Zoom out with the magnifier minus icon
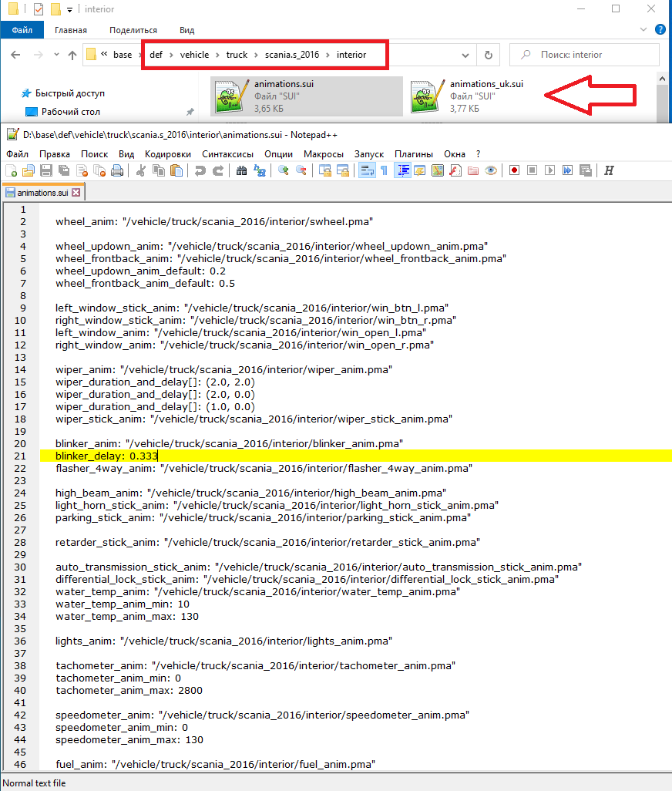Image resolution: width=672 pixels, height=791 pixels. coord(301,170)
